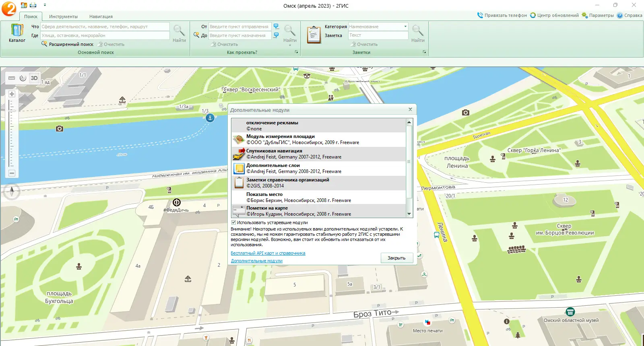Click the Заметки clipboard icon
644x346 pixels.
(314, 35)
